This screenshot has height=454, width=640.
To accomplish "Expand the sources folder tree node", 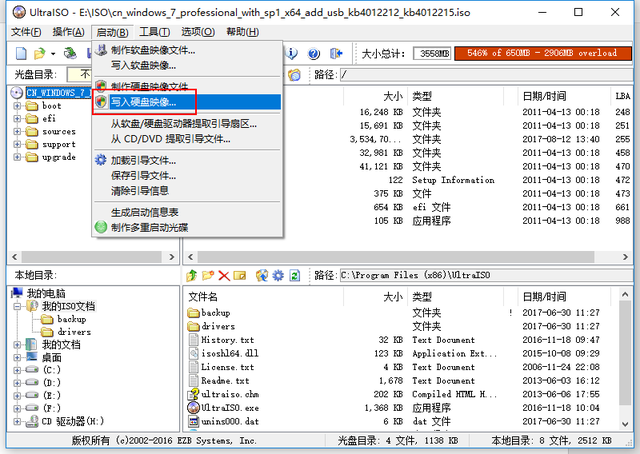I will pos(17,131).
